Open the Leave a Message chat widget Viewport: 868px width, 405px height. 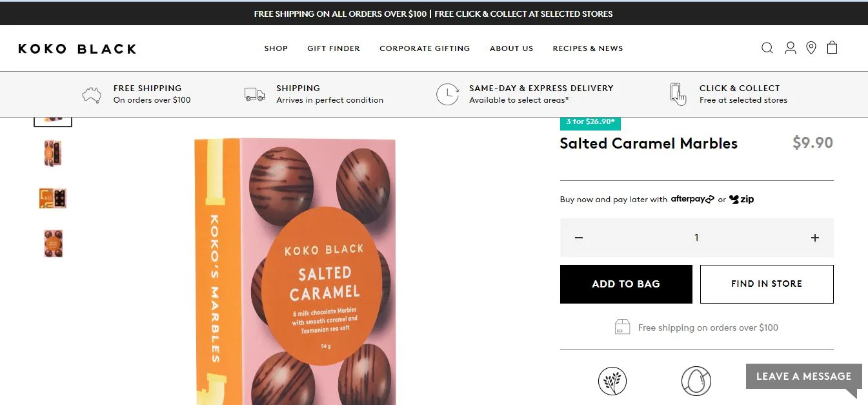tap(803, 377)
